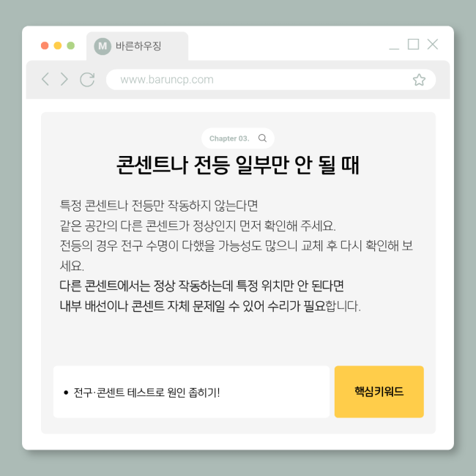Click the red traffic-light dot
476x476 pixels.
pyautogui.click(x=45, y=45)
